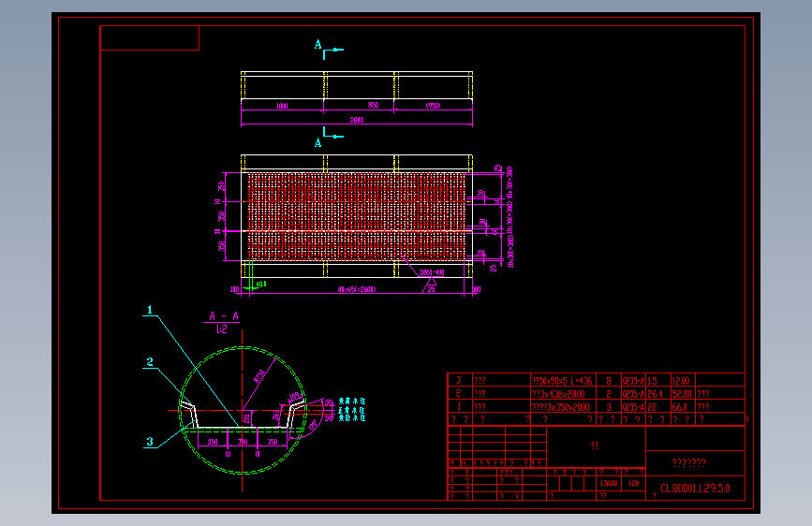The height and width of the screenshot is (526, 812).
Task: Select cyan callout number 3
Action: click(x=150, y=441)
